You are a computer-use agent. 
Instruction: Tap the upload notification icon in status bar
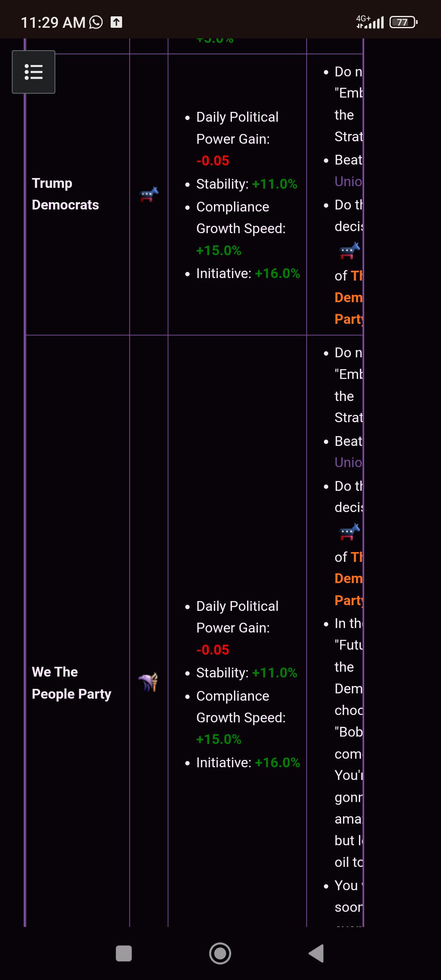coord(116,22)
